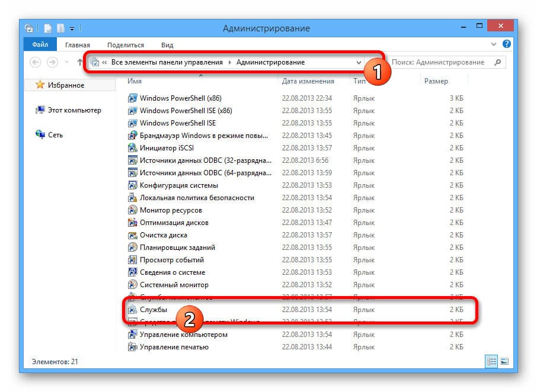Select Сеть in the navigation pane

click(55, 135)
